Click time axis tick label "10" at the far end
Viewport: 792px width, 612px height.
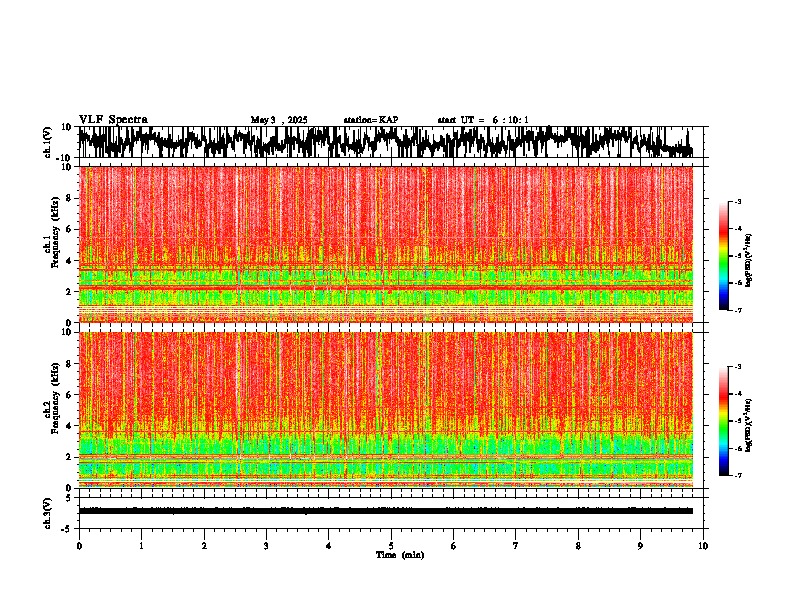(x=703, y=546)
